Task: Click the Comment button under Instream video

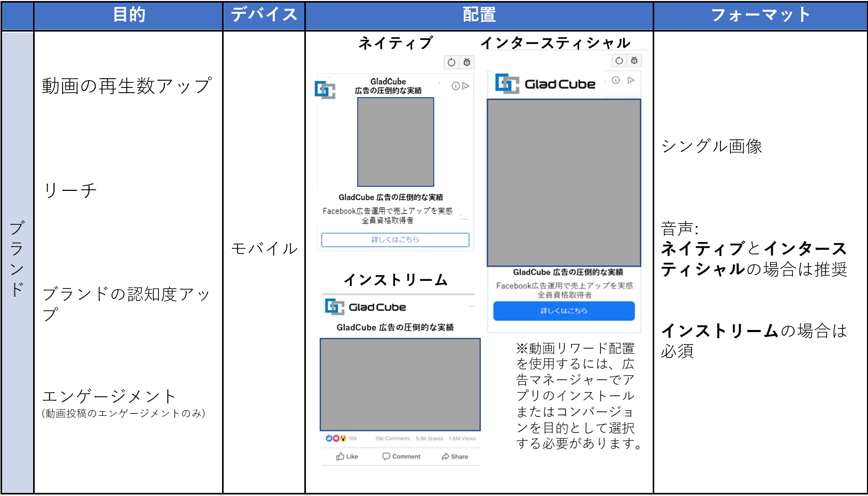Action: click(x=401, y=457)
